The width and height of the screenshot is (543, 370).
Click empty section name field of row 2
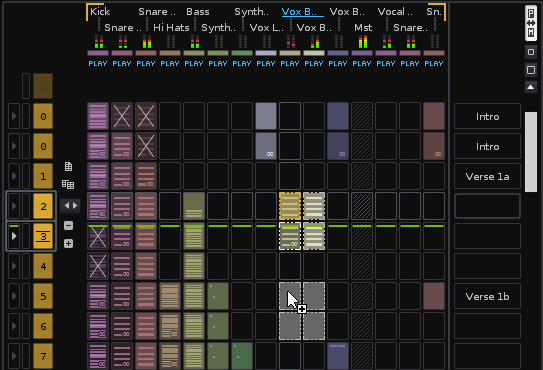click(x=487, y=206)
